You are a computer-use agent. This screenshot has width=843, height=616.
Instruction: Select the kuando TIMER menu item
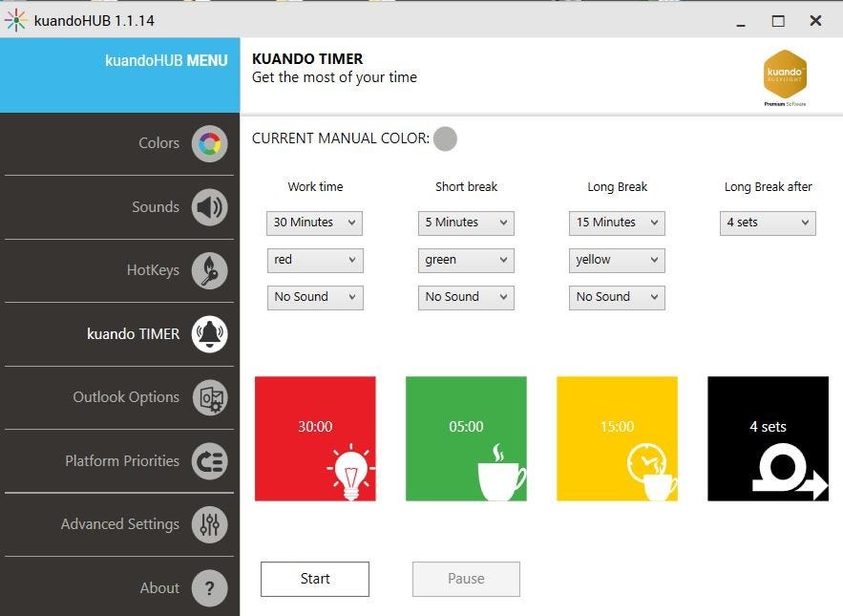click(x=119, y=334)
